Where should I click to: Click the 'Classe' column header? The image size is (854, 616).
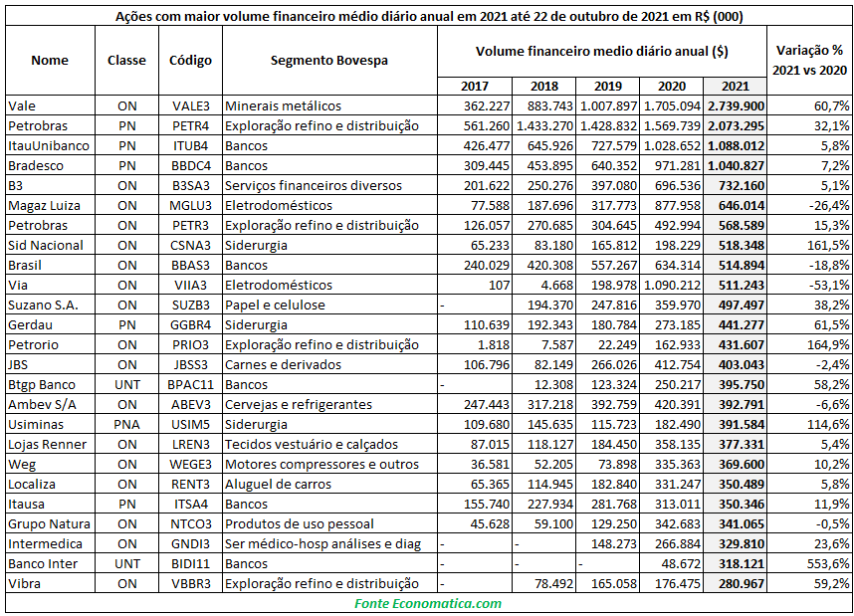point(126,60)
